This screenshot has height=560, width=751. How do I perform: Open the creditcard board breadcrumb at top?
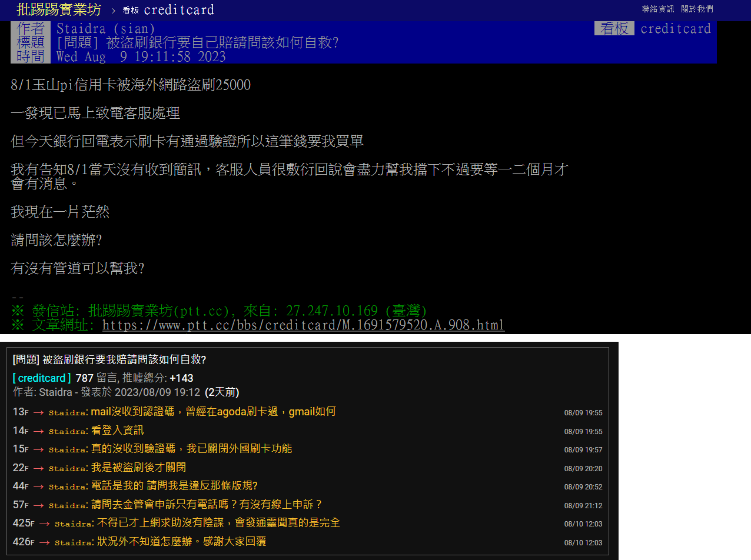coord(178,10)
